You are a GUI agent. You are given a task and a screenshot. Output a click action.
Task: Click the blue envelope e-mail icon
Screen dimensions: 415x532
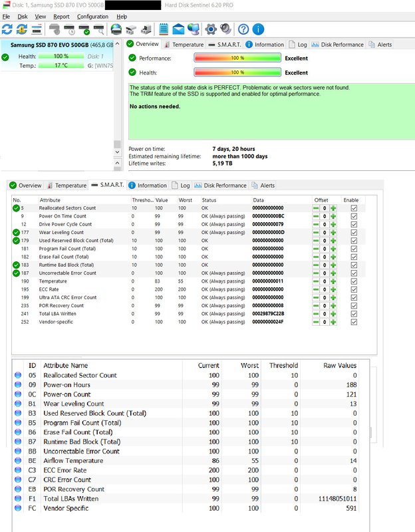point(178,29)
